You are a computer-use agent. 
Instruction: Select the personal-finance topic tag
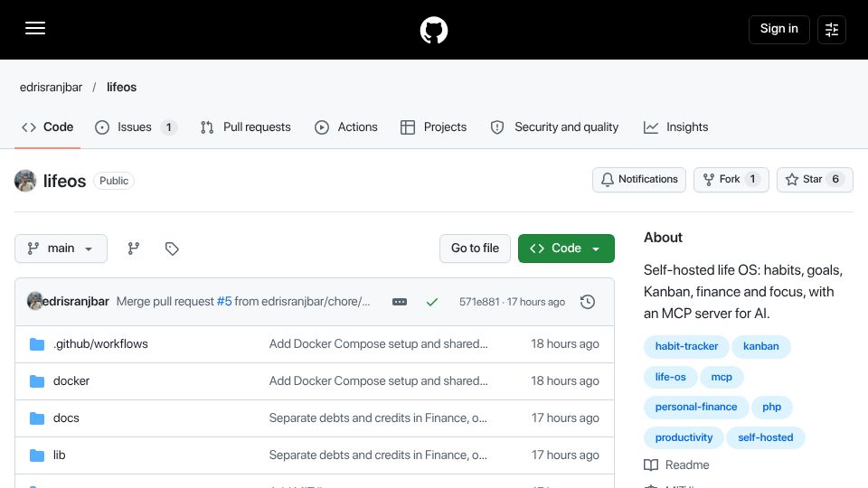[696, 408]
